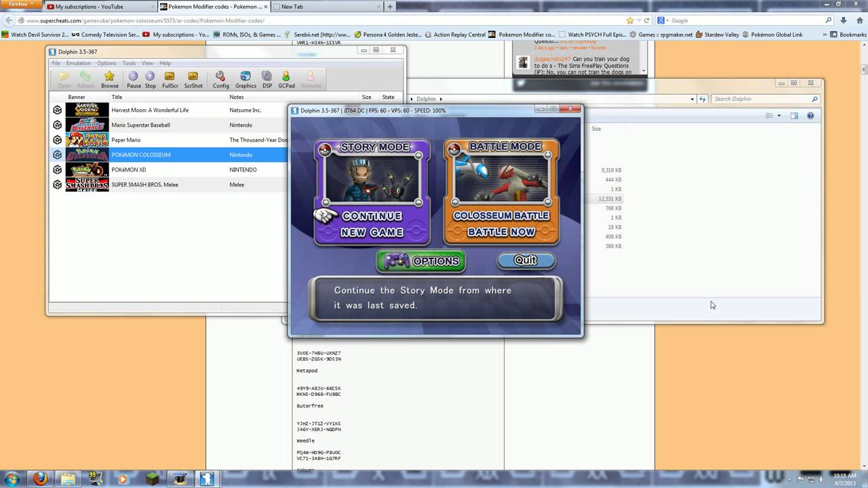Click the Browse star icon in Dolphin toolbar

point(109,77)
